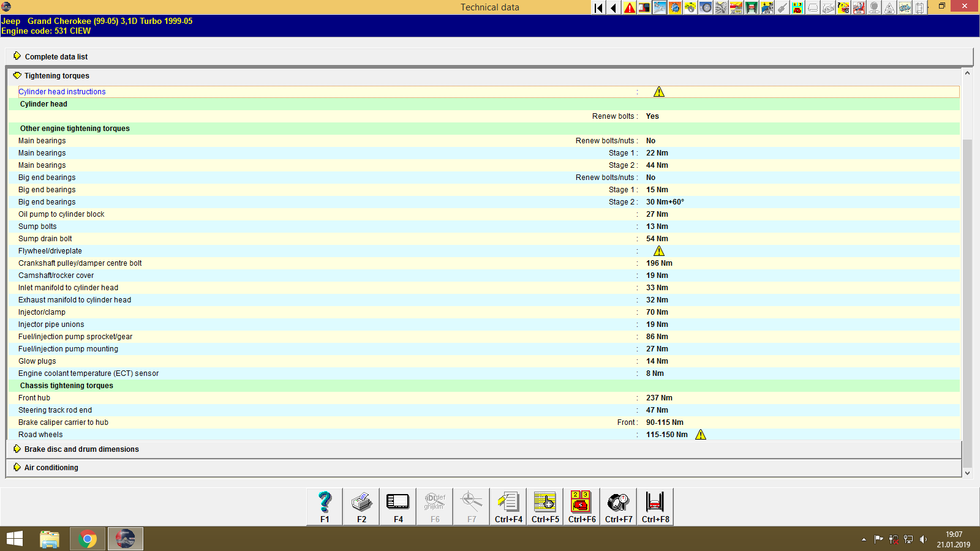Screen dimensions: 980x551
Task: Click the red warning triangle toolbar icon
Action: point(628,8)
